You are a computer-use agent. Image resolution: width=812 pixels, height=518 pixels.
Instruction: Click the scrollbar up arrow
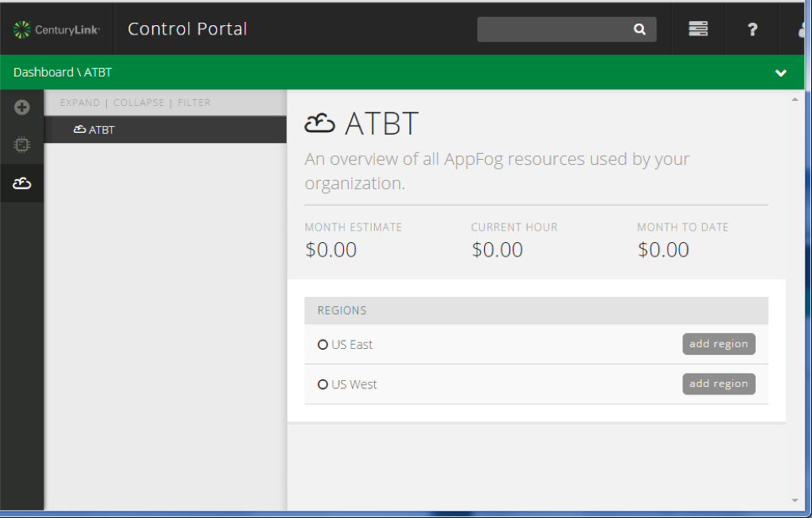click(795, 99)
